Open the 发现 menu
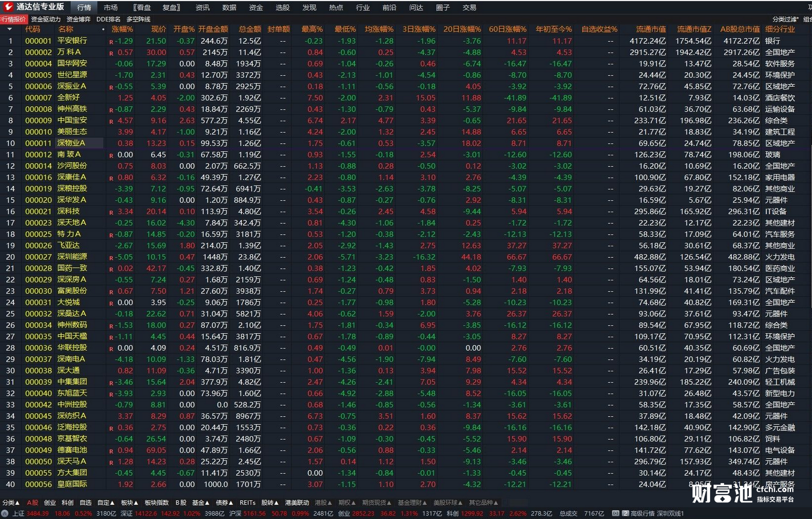The image size is (812, 519). pyautogui.click(x=309, y=7)
